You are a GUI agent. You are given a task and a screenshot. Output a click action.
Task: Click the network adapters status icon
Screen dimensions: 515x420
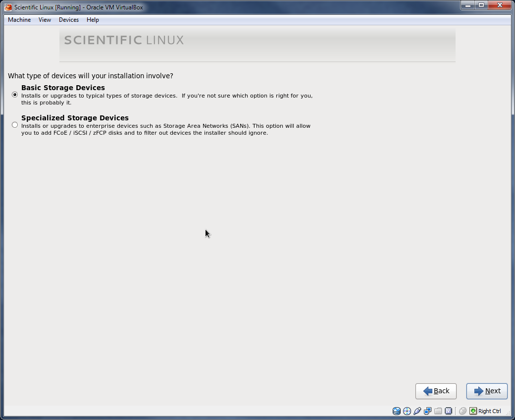click(x=428, y=411)
